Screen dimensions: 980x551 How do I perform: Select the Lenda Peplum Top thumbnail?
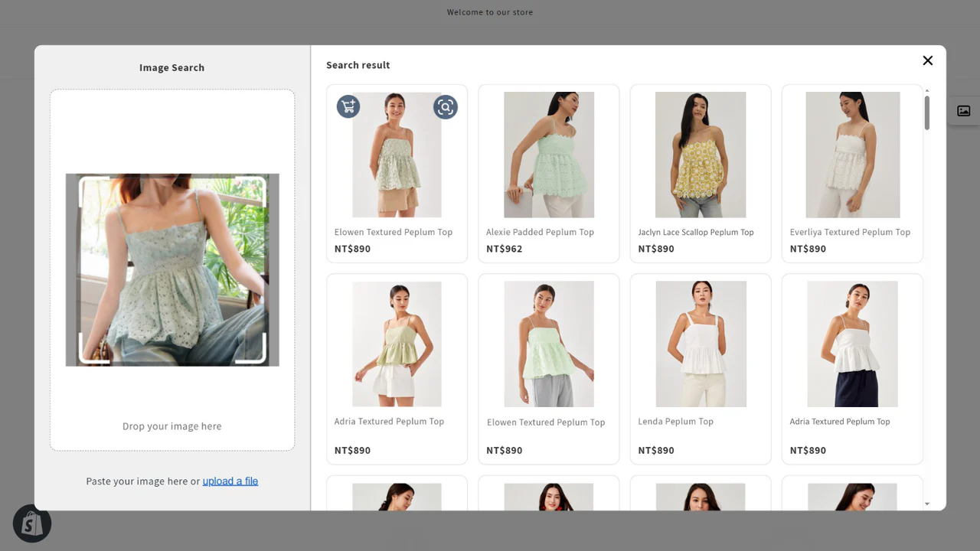pyautogui.click(x=700, y=344)
